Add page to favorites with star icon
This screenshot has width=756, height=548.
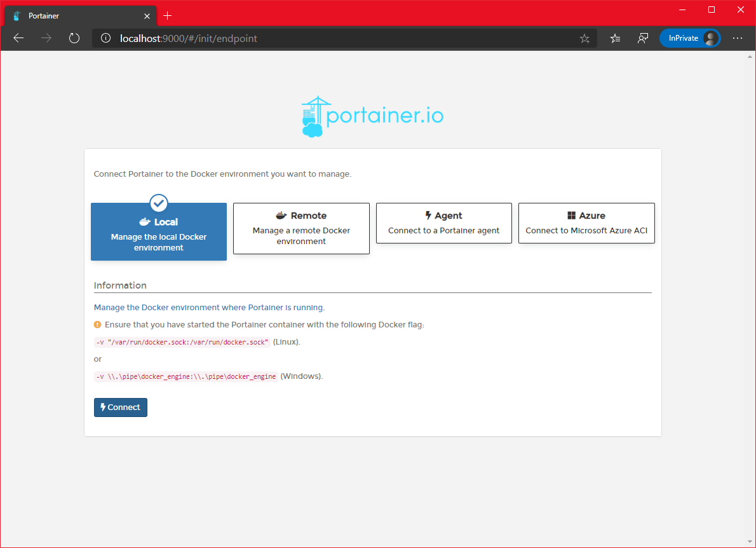click(584, 38)
